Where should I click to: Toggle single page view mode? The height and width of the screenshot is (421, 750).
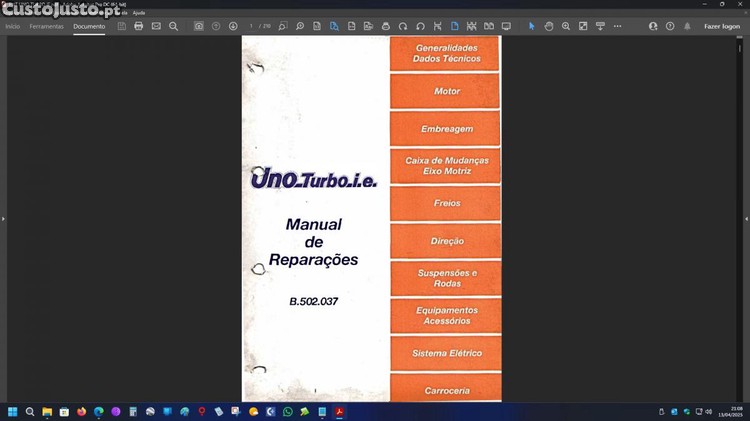[x=454, y=26]
